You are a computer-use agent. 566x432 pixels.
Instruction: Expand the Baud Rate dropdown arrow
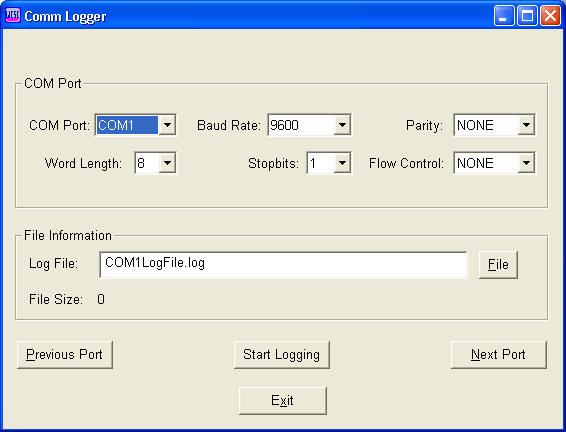click(x=342, y=125)
